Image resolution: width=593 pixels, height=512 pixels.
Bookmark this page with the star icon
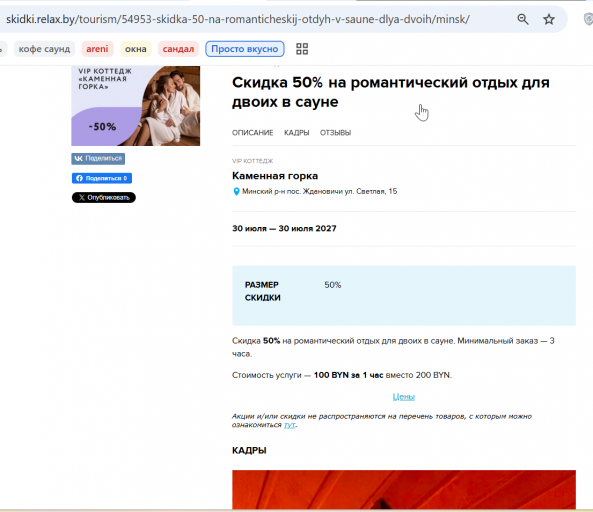tap(549, 19)
